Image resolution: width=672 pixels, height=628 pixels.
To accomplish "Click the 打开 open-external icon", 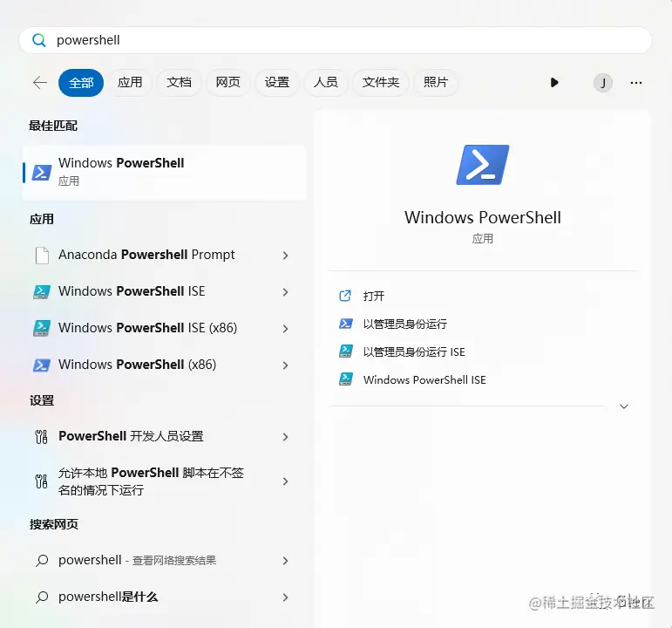I will (345, 296).
